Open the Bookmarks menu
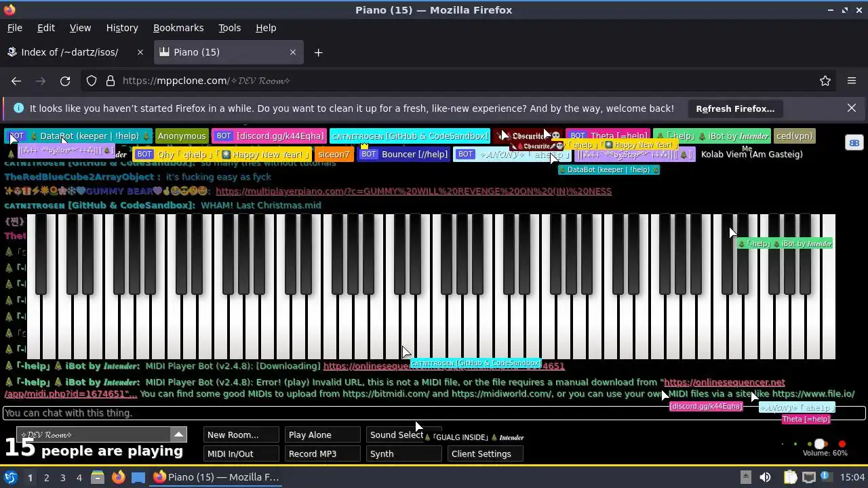 (x=178, y=28)
